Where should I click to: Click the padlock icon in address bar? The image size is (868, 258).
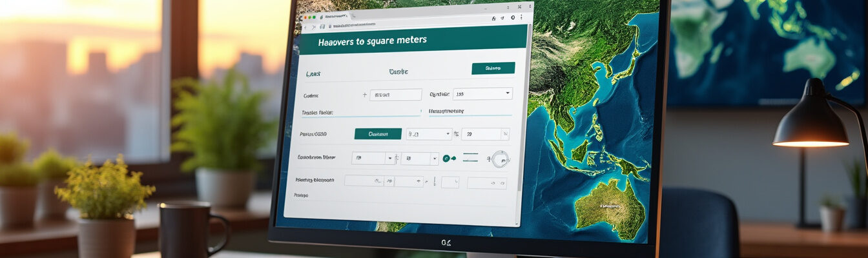pyautogui.click(x=330, y=26)
